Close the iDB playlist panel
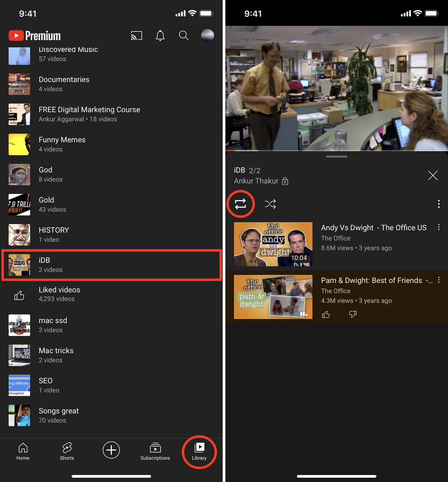This screenshot has height=482, width=448. point(433,175)
